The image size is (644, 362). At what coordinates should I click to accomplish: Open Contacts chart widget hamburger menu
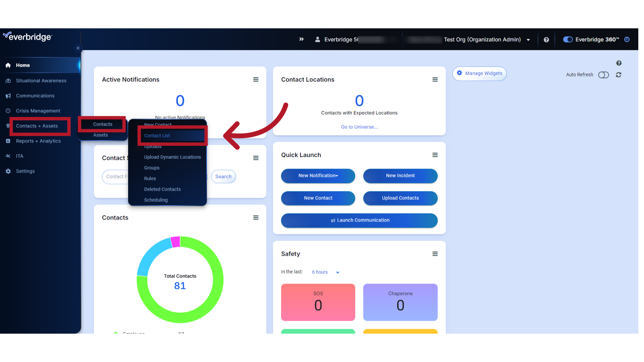pyautogui.click(x=256, y=218)
